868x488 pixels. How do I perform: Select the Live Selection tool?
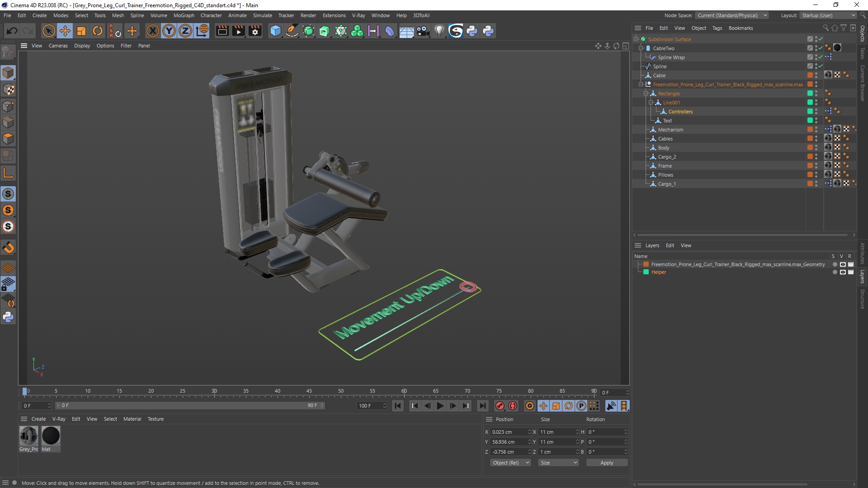click(x=48, y=31)
